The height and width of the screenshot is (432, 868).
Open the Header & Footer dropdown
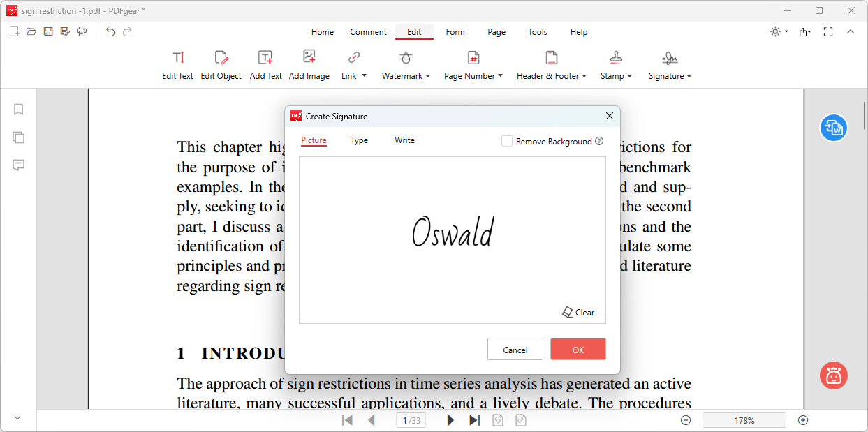(x=551, y=65)
